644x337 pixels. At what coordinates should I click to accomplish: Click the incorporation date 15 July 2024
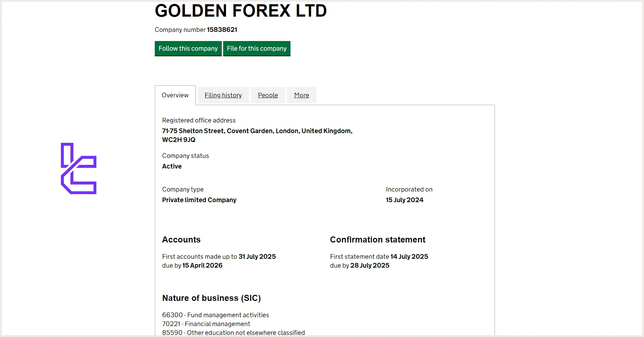pos(405,200)
